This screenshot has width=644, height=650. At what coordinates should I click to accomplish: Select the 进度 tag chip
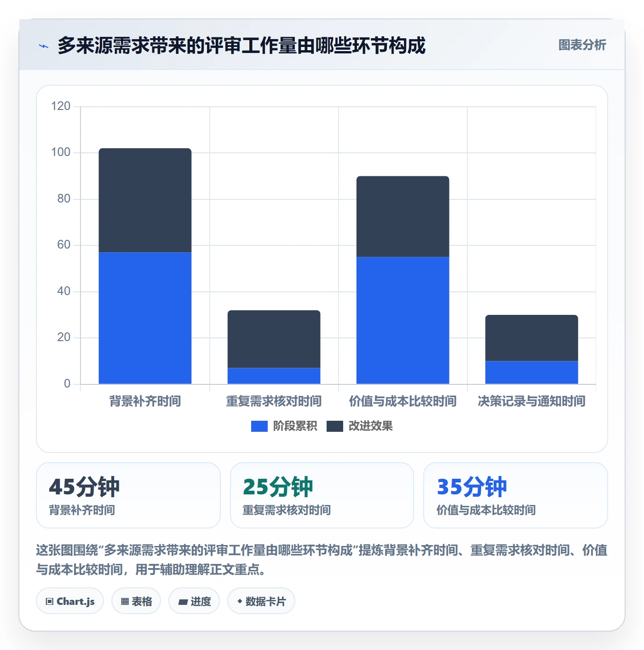[194, 601]
